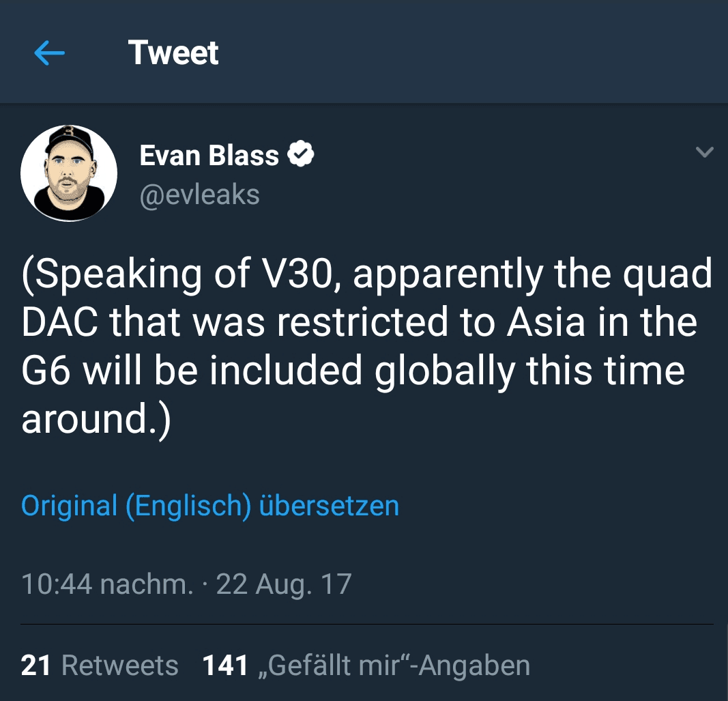The width and height of the screenshot is (728, 701).
Task: Click the word DAC in the tweet
Action: pyautogui.click(x=60, y=322)
